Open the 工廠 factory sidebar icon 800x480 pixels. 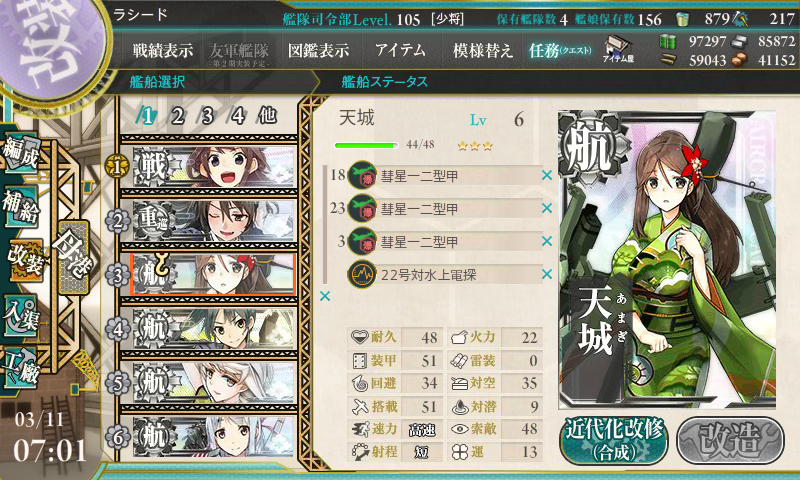coord(21,367)
